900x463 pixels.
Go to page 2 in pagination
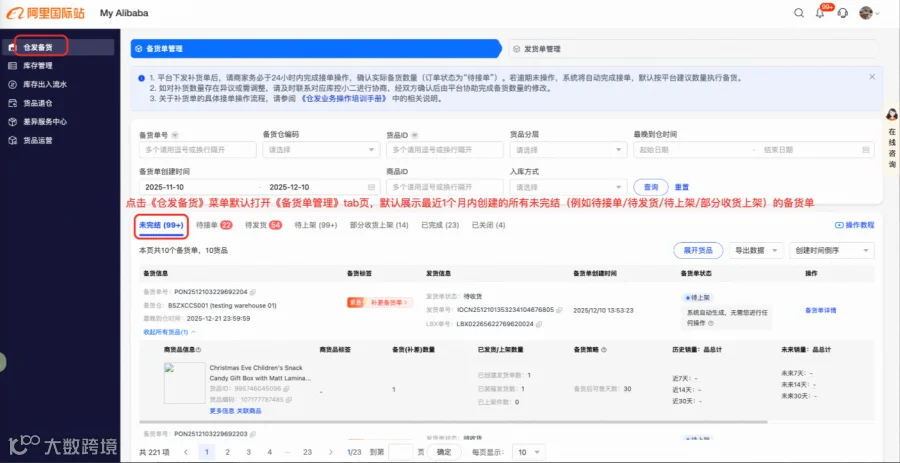227,452
